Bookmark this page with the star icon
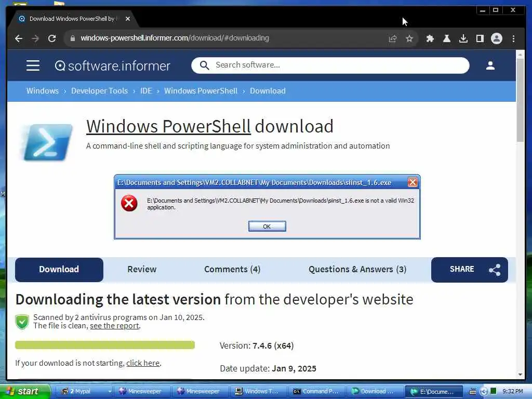Screen dimensions: 532x399 click(x=409, y=38)
